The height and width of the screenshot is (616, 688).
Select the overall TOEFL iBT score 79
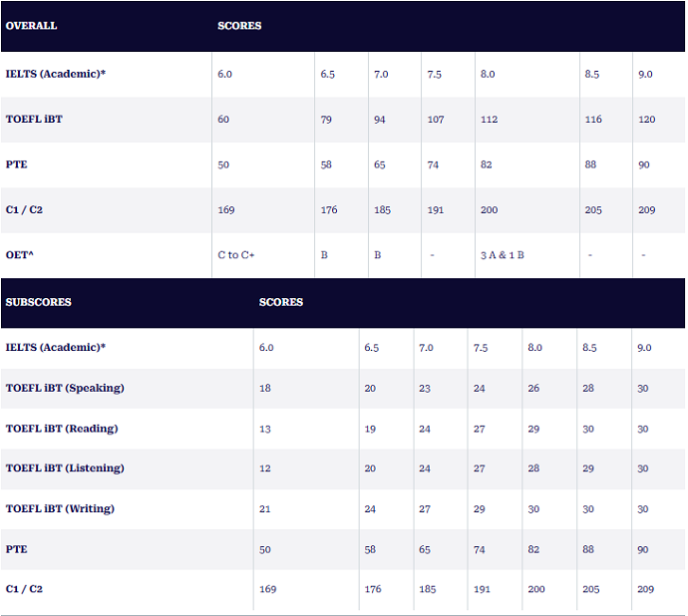click(328, 120)
